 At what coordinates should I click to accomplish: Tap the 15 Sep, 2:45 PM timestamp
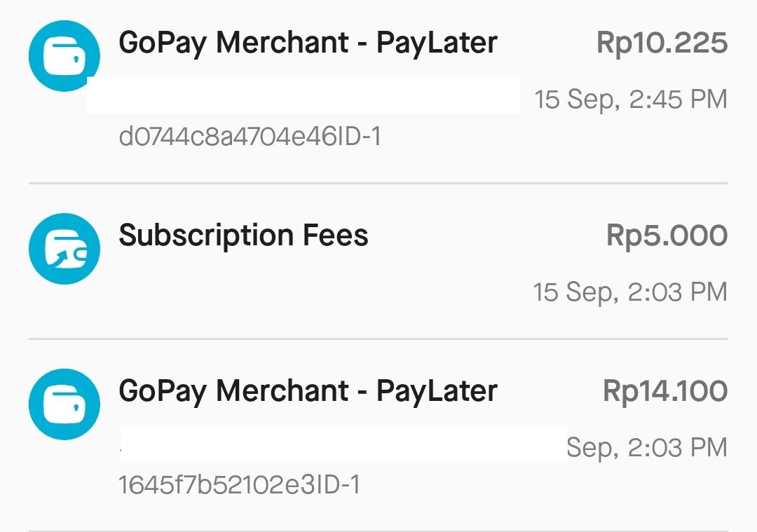point(631,100)
